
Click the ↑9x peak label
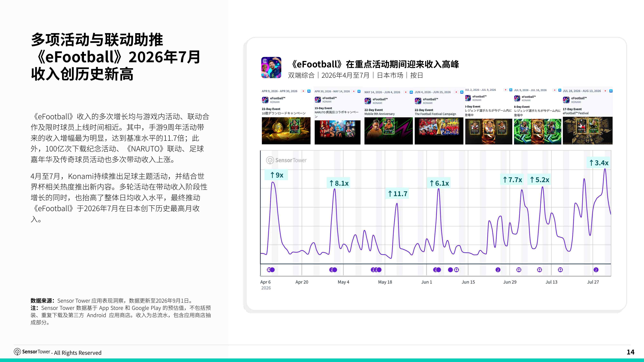(276, 175)
